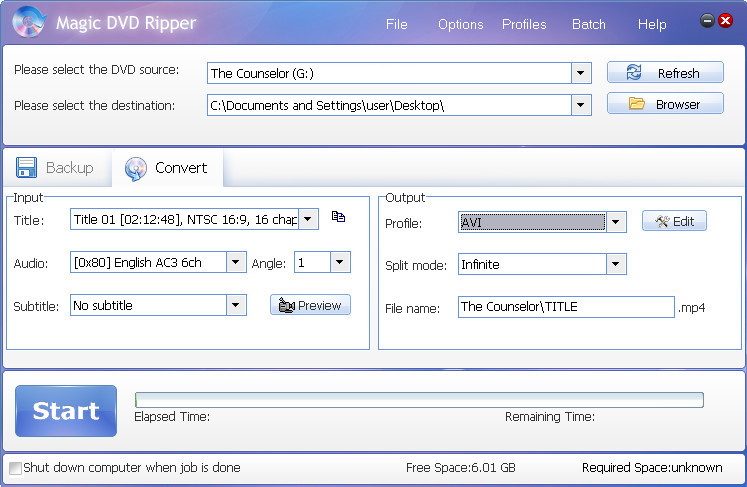Expand the Angle dropdown
747x487 pixels.
tap(340, 262)
